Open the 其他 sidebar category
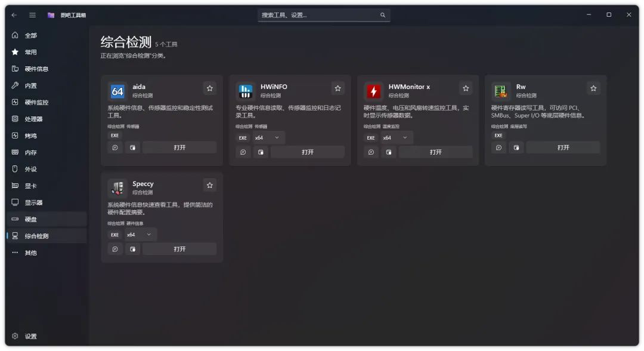Image resolution: width=644 pixels, height=351 pixels. tap(47, 253)
